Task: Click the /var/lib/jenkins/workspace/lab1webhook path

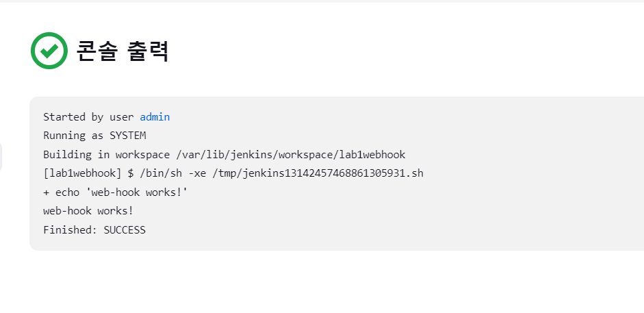Action: point(290,155)
